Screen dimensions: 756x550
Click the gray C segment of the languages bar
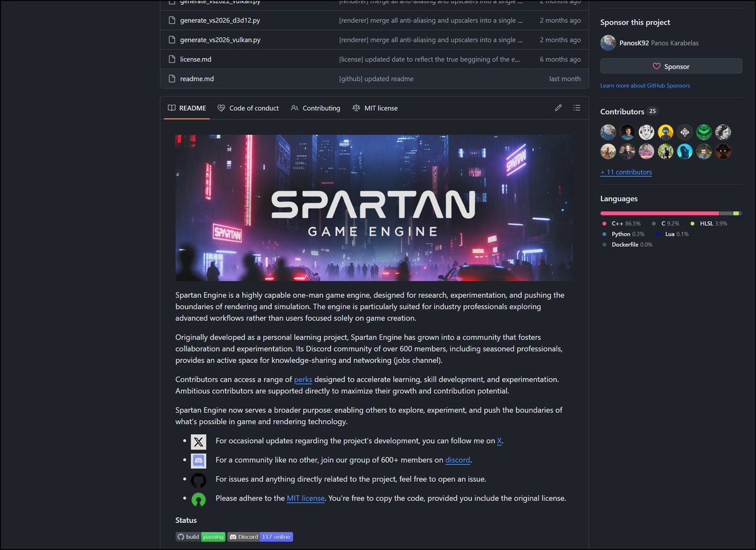point(726,214)
